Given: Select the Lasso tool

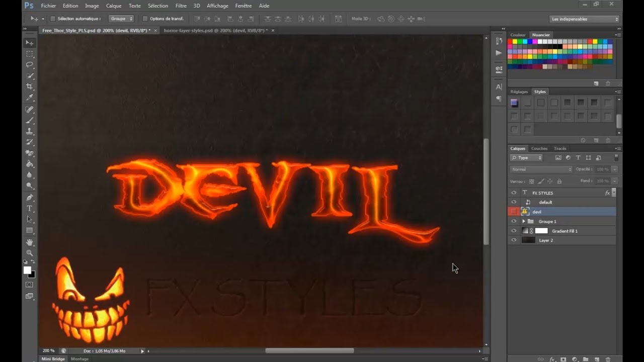Looking at the screenshot, I should (x=30, y=65).
